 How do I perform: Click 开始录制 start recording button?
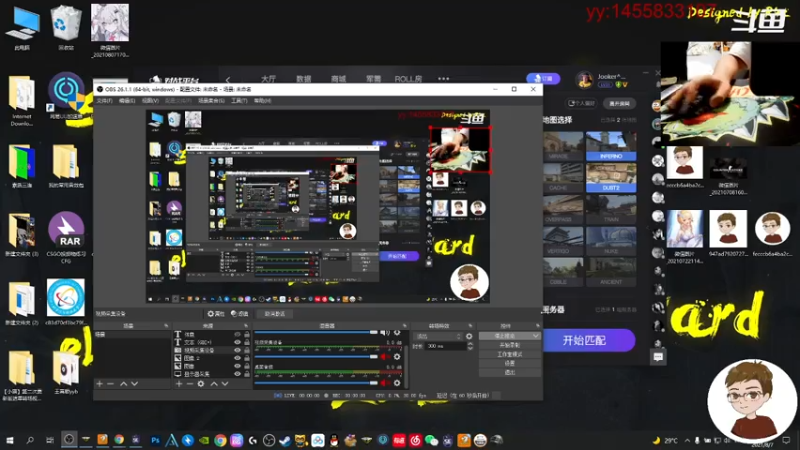pos(510,345)
